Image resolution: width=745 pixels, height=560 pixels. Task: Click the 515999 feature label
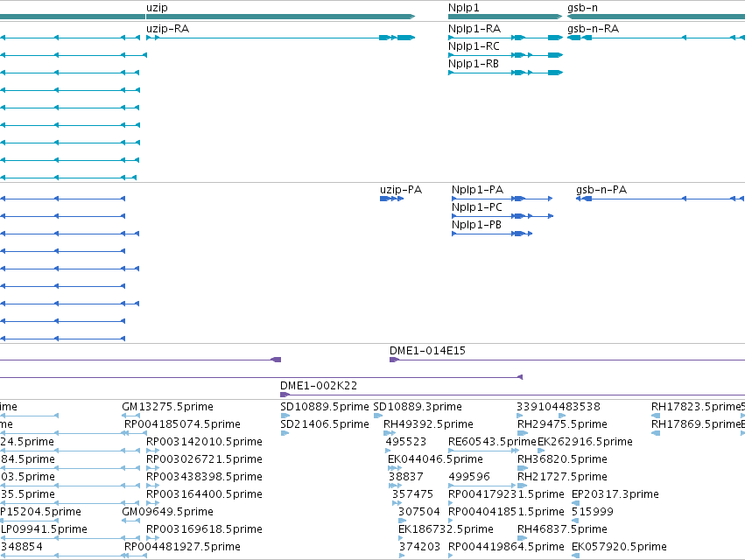click(593, 512)
